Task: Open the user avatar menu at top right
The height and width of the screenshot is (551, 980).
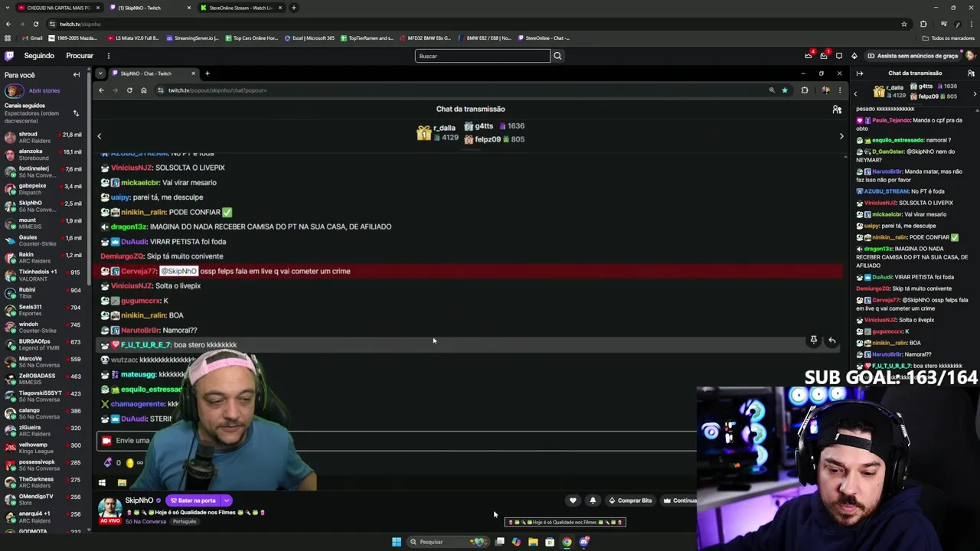Action: (971, 55)
